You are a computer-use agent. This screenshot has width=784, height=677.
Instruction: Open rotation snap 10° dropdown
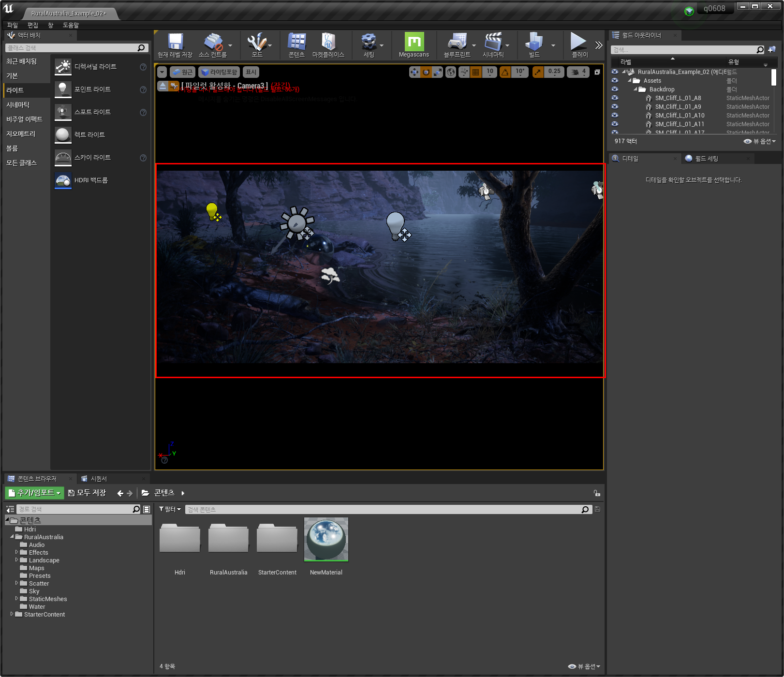pos(520,72)
